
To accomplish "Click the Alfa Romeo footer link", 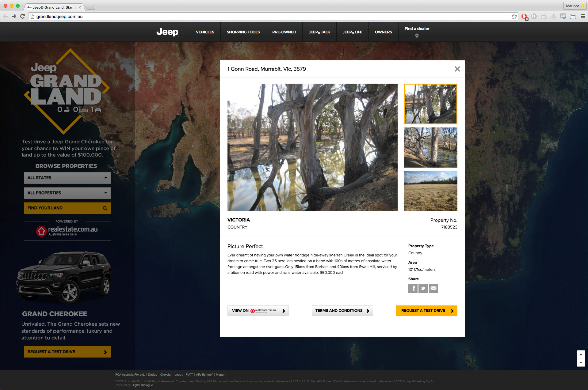I will 204,375.
